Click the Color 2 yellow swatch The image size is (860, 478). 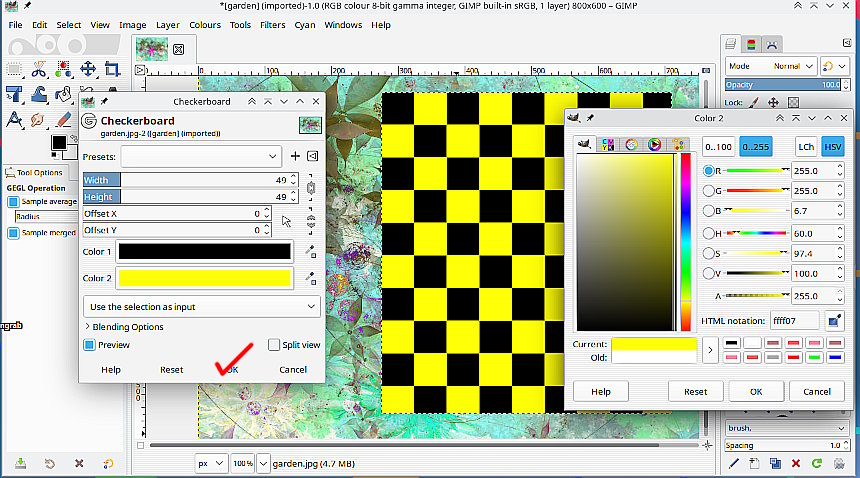205,278
